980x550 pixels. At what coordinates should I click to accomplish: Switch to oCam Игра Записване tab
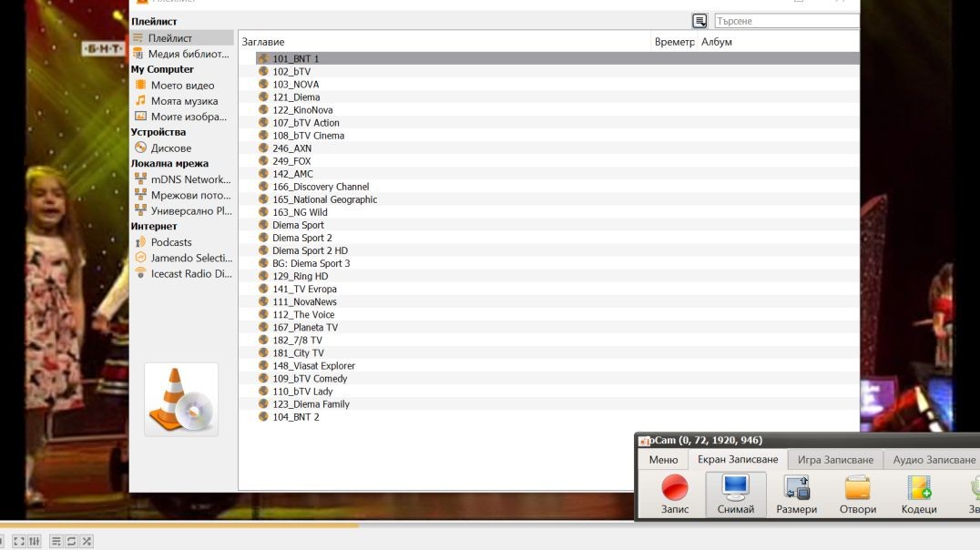(x=835, y=459)
